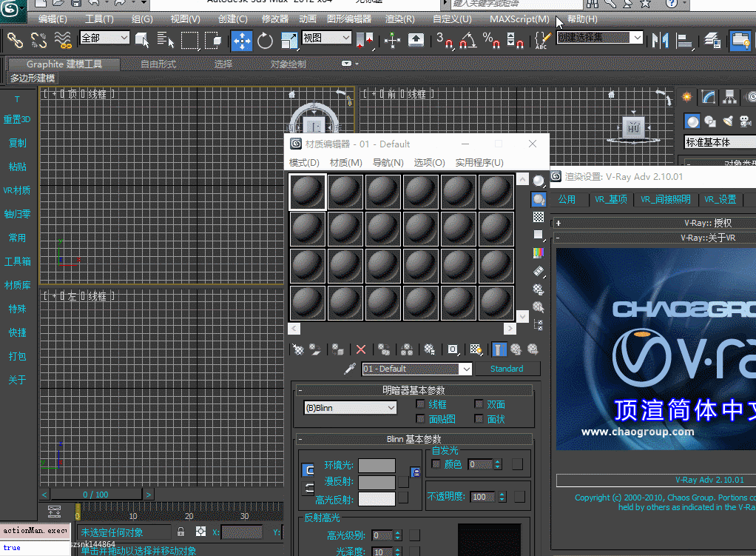Toggle the Selection Lock padlock
This screenshot has height=556, width=756.
[180, 532]
